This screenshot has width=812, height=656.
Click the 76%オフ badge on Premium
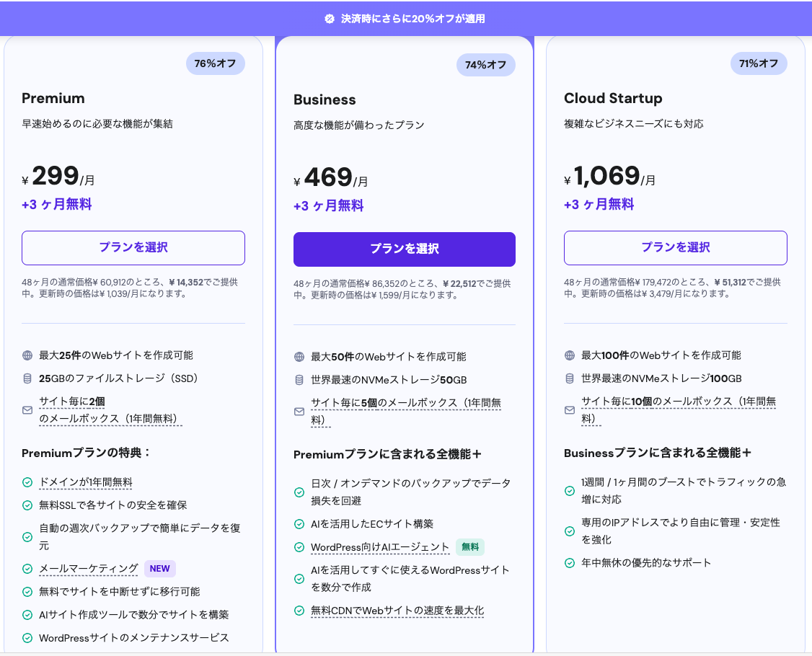coord(215,63)
